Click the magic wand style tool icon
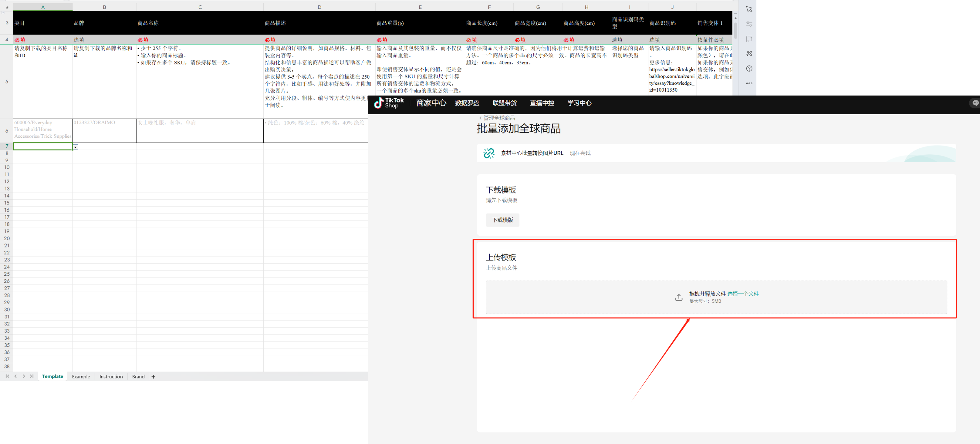 (x=749, y=54)
